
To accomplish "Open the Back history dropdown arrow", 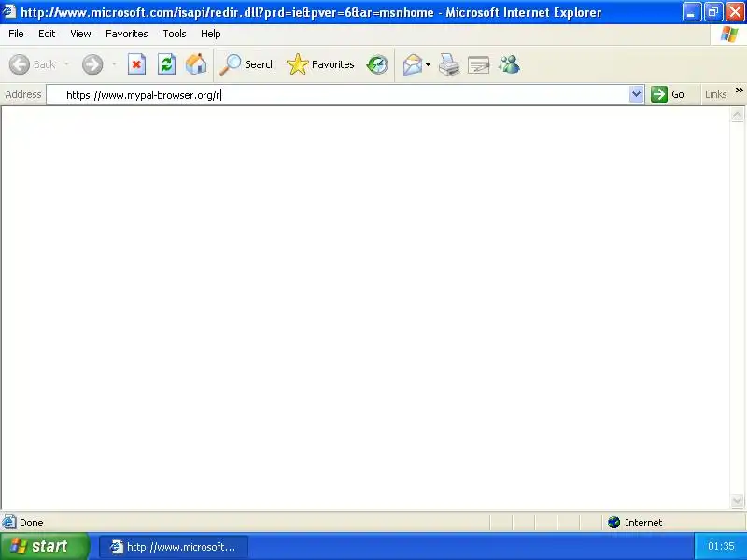I will pos(66,64).
